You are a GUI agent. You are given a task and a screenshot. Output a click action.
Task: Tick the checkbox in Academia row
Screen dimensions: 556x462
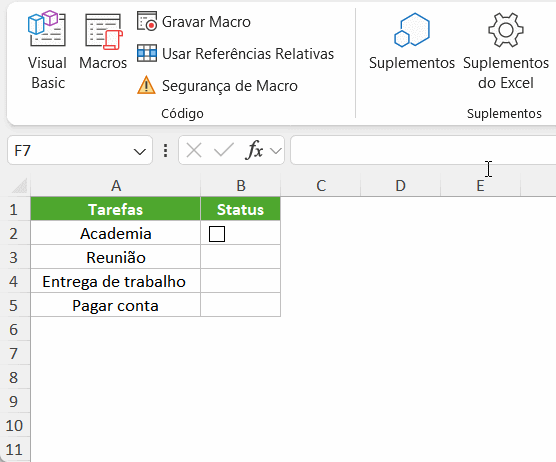pyautogui.click(x=217, y=234)
